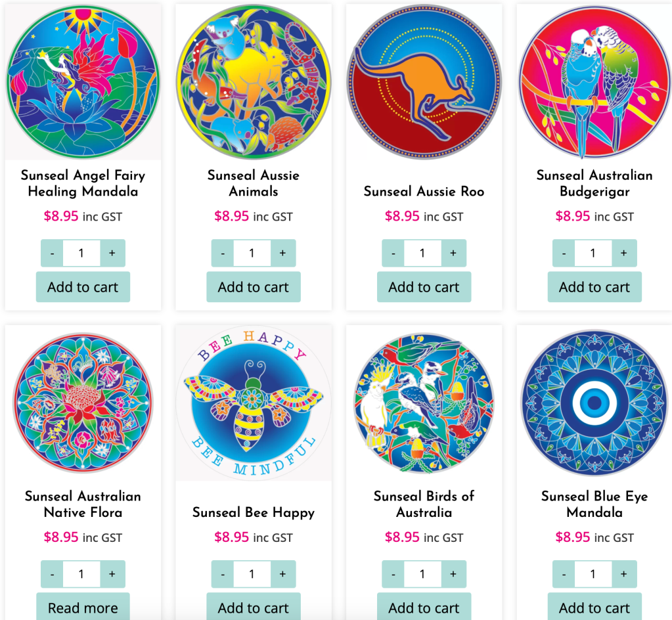
Task: Add Sunseal Angel Fairy Healing Mandala to cart
Action: 83,287
